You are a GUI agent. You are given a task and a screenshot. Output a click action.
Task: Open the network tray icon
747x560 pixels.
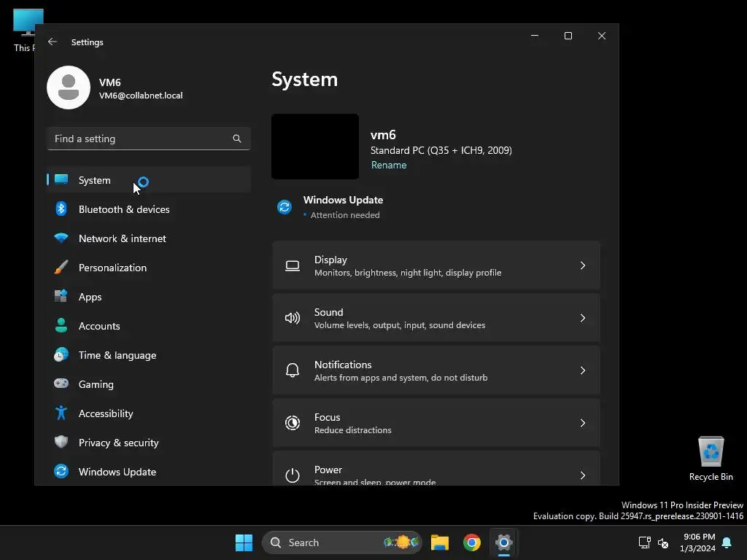pos(644,542)
